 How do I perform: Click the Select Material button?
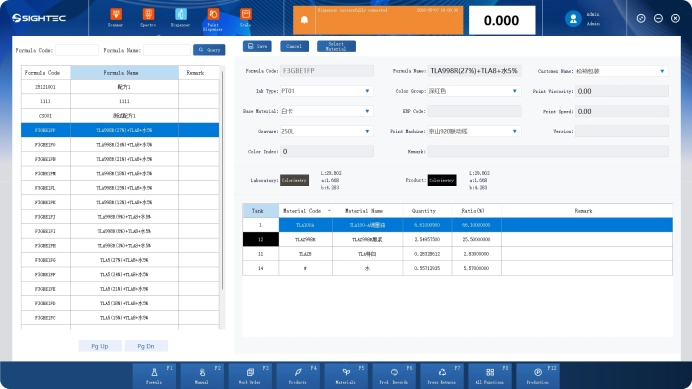point(336,46)
